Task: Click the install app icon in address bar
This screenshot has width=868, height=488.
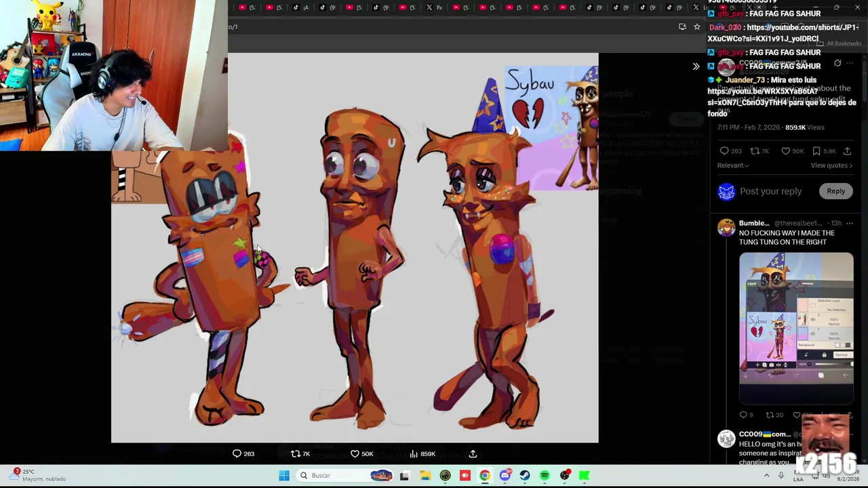Action: pos(682,26)
